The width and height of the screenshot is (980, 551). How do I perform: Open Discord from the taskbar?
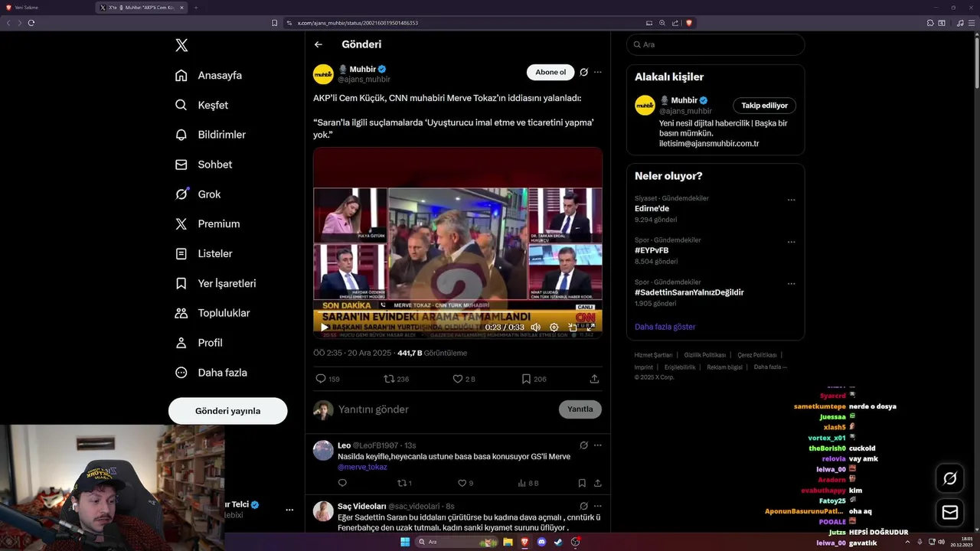coord(541,542)
